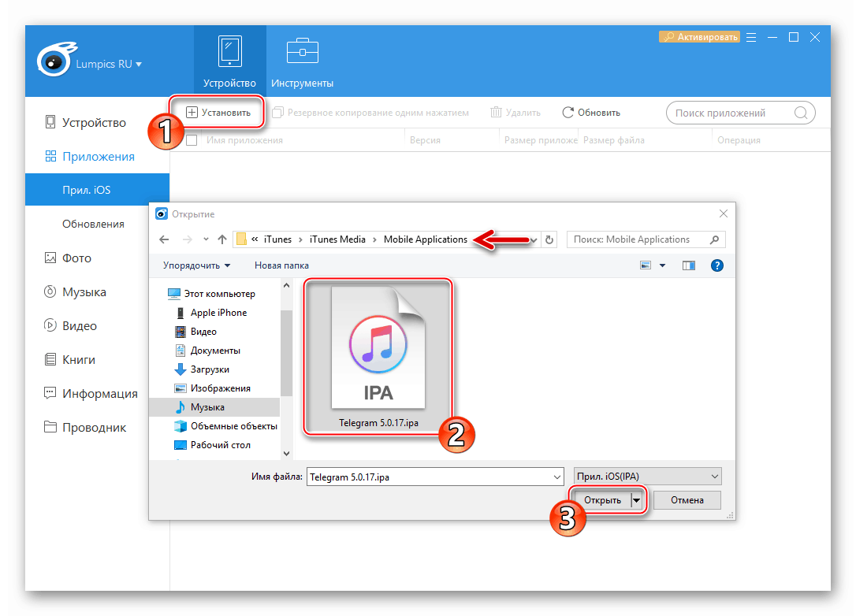Image resolution: width=856 pixels, height=616 pixels.
Task: Click the Установить install button
Action: click(x=218, y=113)
